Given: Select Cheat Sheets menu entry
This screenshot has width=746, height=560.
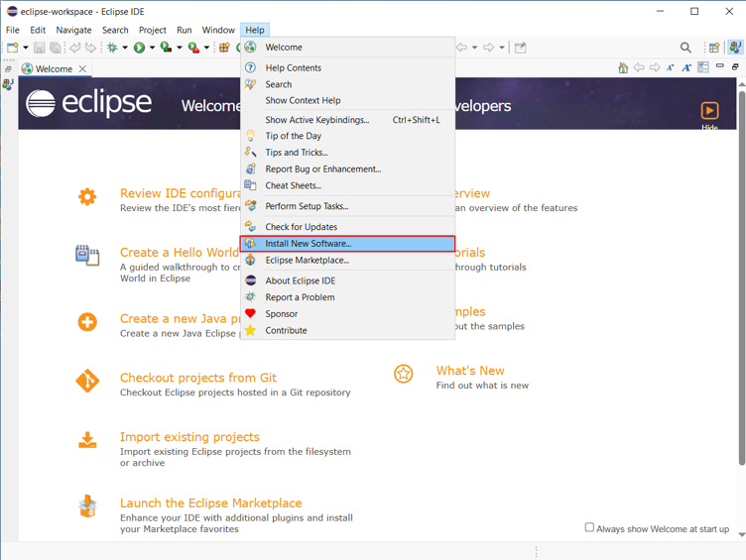Looking at the screenshot, I should tap(348, 185).
